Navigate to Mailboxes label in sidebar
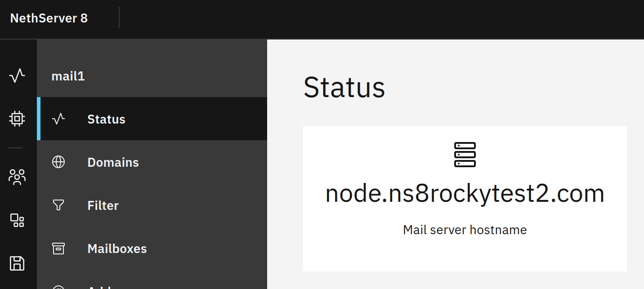 117,249
